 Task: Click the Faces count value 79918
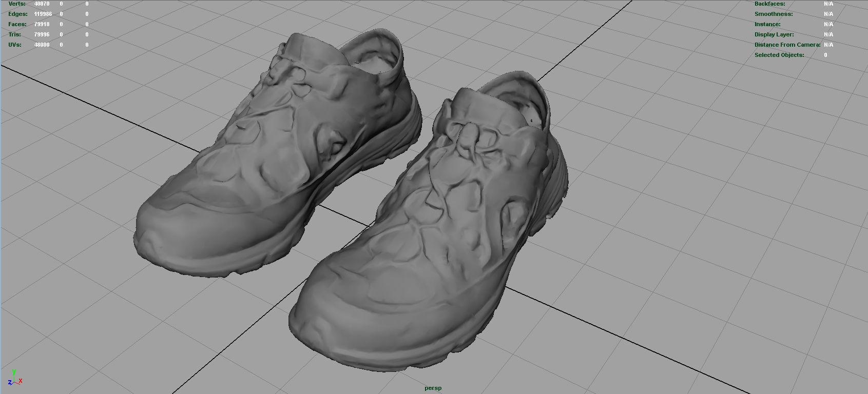click(42, 24)
